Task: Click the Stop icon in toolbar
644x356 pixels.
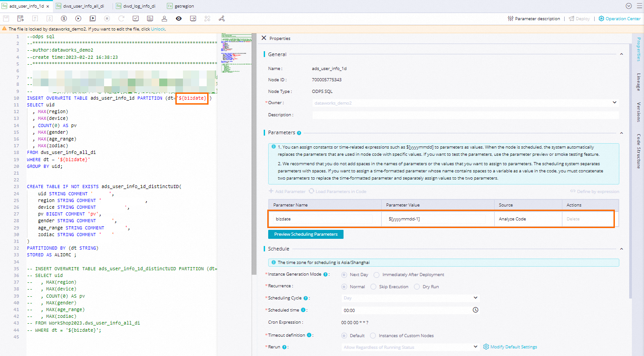Action: [107, 18]
